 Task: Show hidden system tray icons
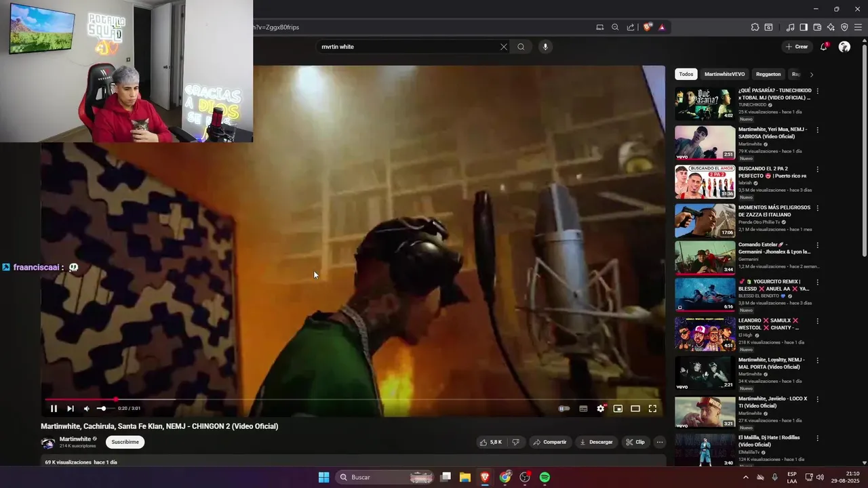(x=746, y=477)
